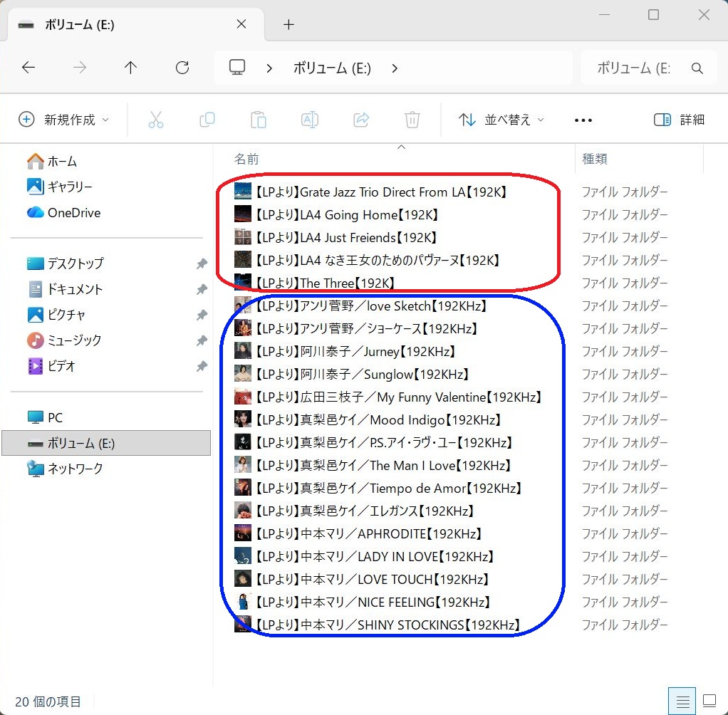This screenshot has width=728, height=715.
Task: Click the Cut scissors icon in toolbar
Action: tap(156, 120)
